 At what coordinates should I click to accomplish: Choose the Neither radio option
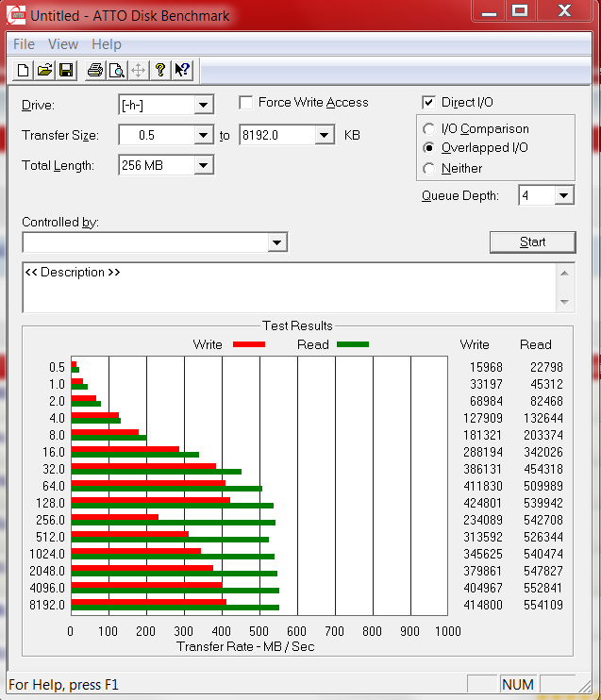(429, 169)
